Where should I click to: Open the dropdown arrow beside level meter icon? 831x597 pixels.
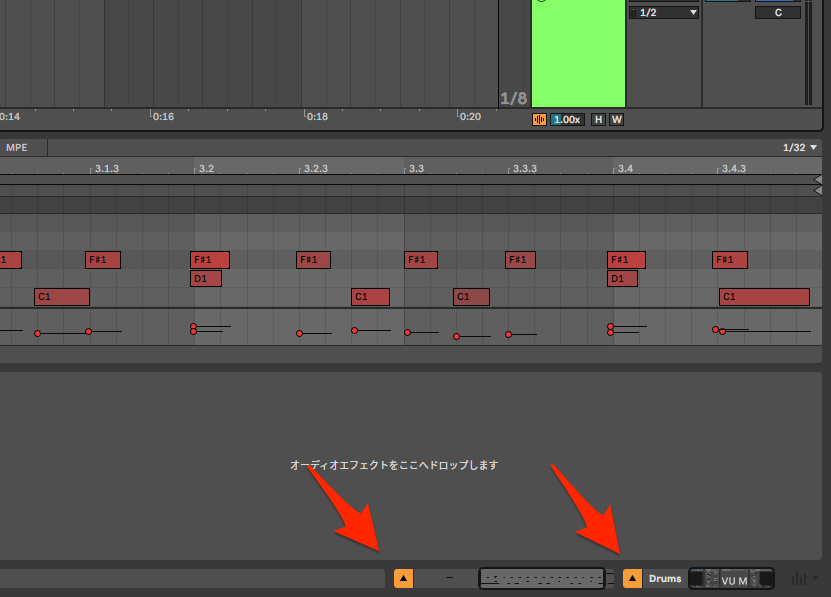pos(815,578)
